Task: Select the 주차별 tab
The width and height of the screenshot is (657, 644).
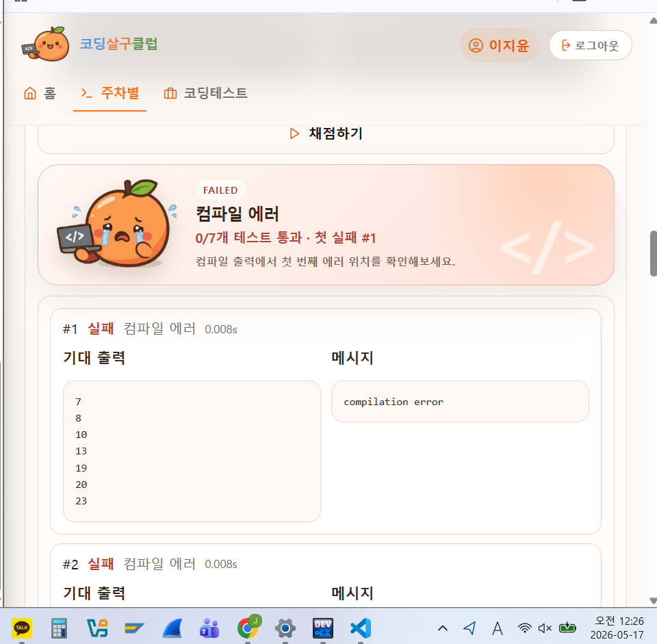Action: click(109, 93)
